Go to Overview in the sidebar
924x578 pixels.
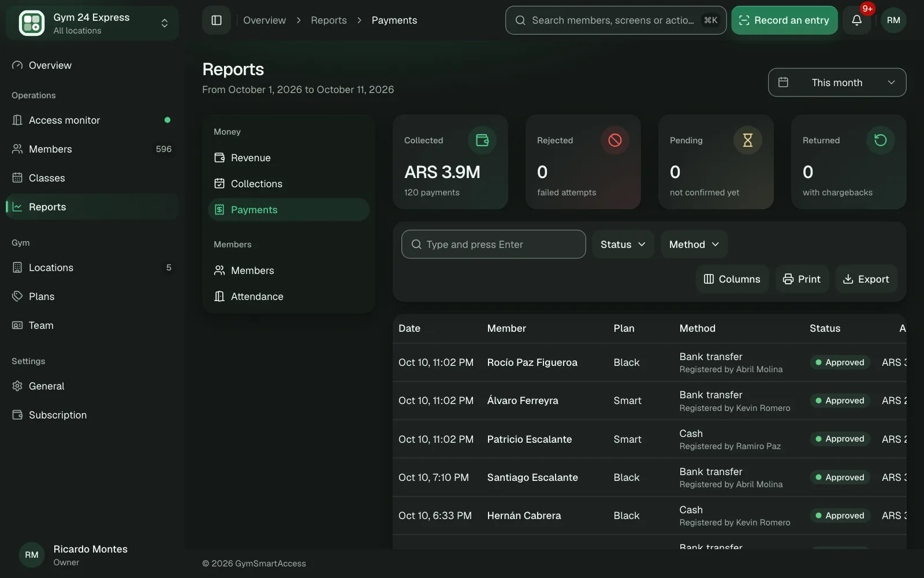[92, 65]
